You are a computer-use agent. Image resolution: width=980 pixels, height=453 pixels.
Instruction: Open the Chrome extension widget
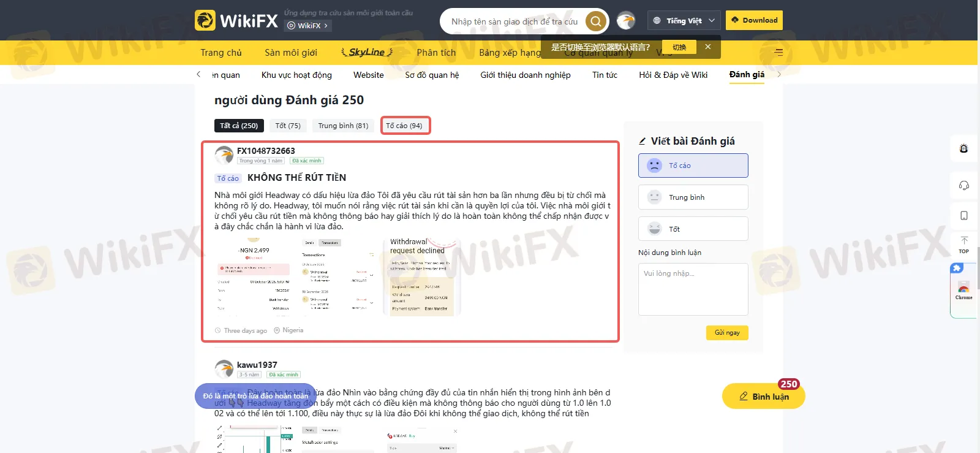[963, 291]
